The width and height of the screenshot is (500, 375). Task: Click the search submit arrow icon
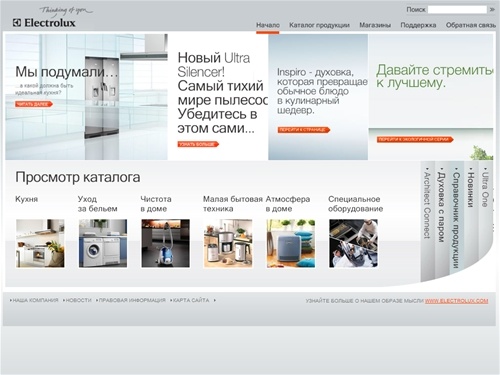point(492,10)
